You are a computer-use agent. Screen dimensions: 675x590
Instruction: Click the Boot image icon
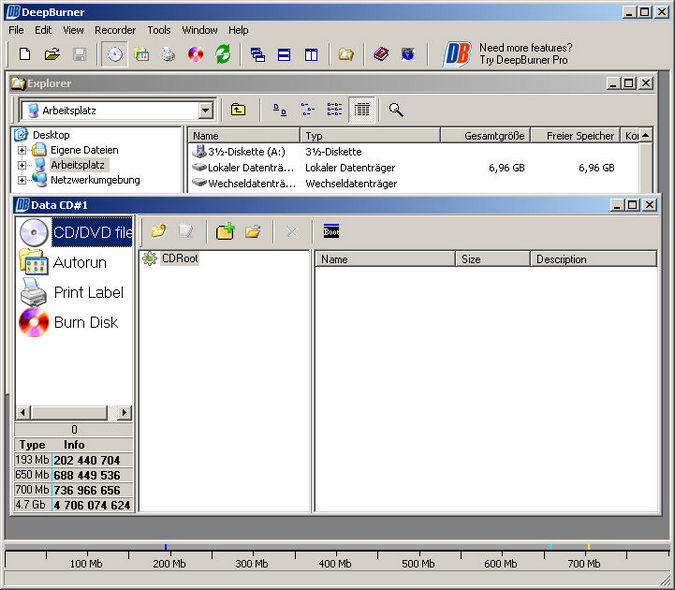331,231
